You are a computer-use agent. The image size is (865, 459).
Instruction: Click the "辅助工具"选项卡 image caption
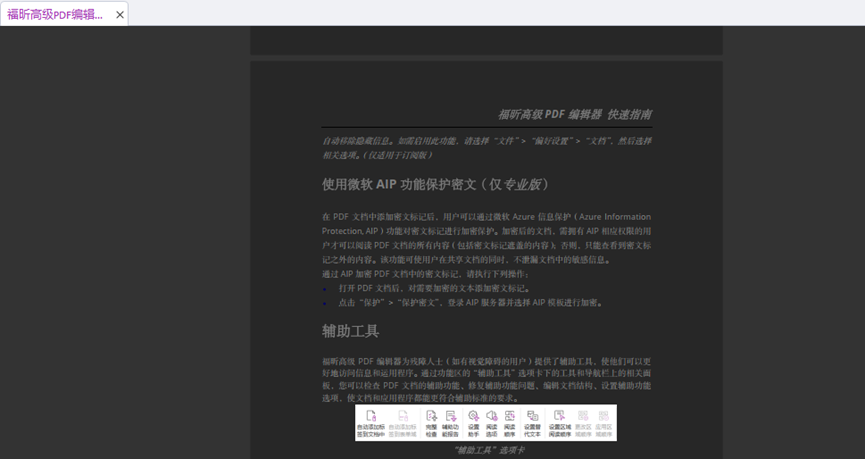(x=489, y=450)
